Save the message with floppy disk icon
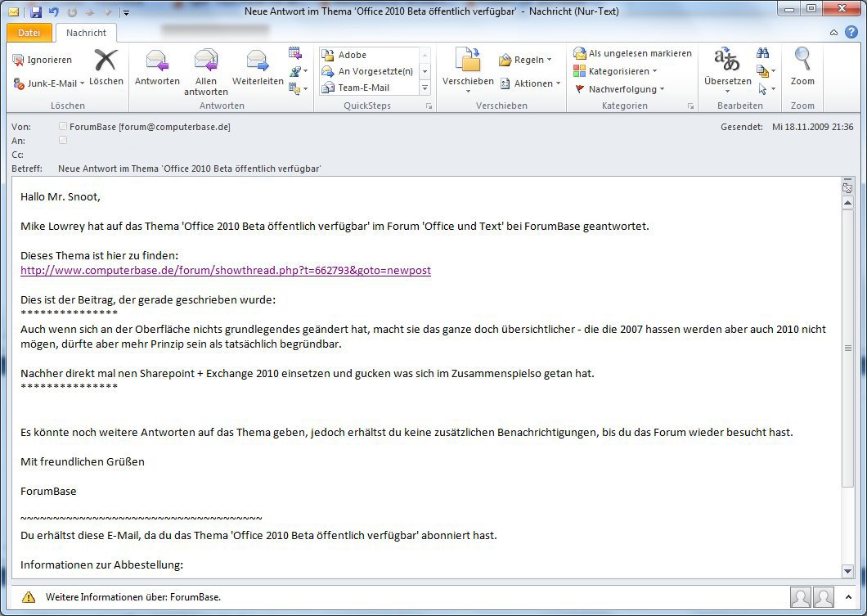The width and height of the screenshot is (867, 616). pos(36,11)
